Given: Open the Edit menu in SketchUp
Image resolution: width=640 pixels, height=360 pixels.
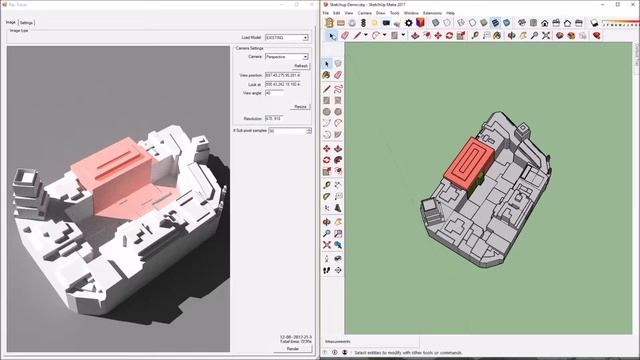Looking at the screenshot, I should 336,13.
